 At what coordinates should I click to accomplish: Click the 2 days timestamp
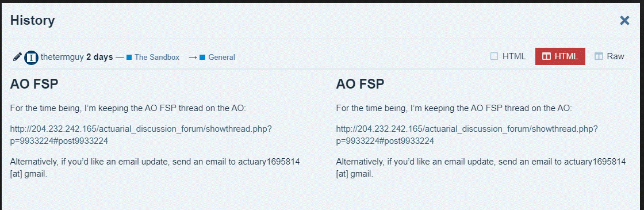click(x=99, y=57)
